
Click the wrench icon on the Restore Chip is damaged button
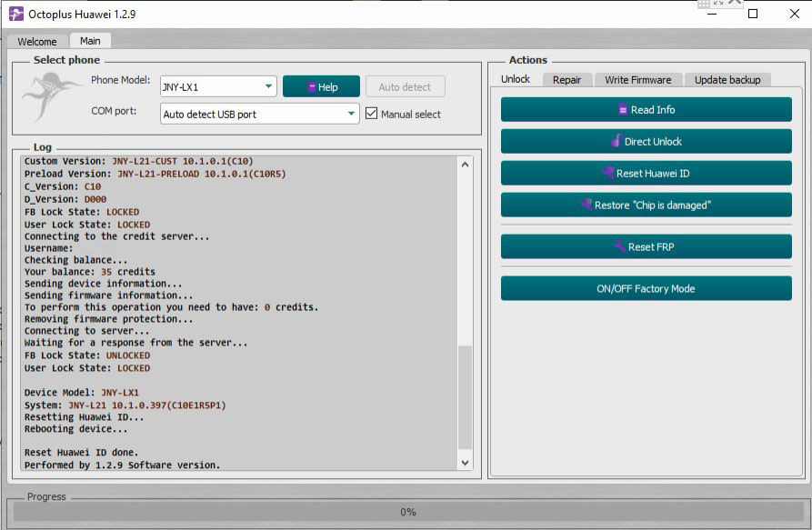[586, 205]
